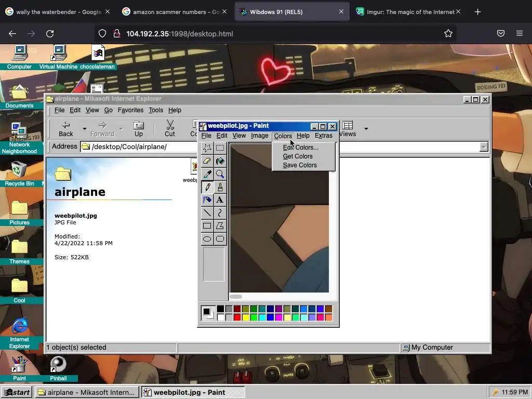The width and height of the screenshot is (532, 399).
Task: Open the Pictures folder on the desktop
Action: pyautogui.click(x=19, y=213)
